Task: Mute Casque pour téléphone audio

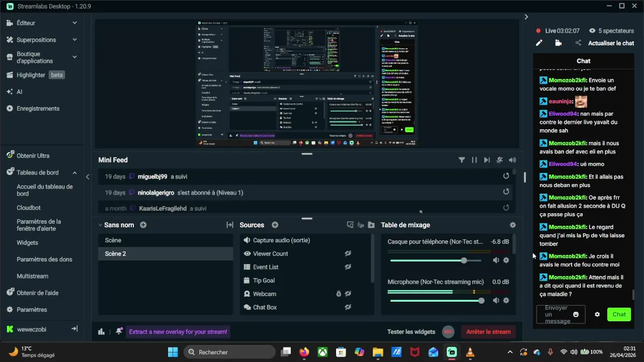Action: (496, 260)
